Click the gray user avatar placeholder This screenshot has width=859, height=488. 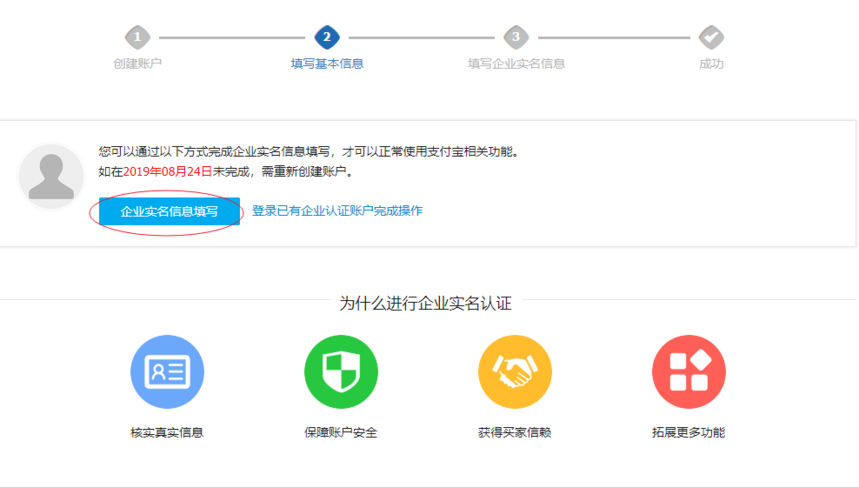click(51, 177)
